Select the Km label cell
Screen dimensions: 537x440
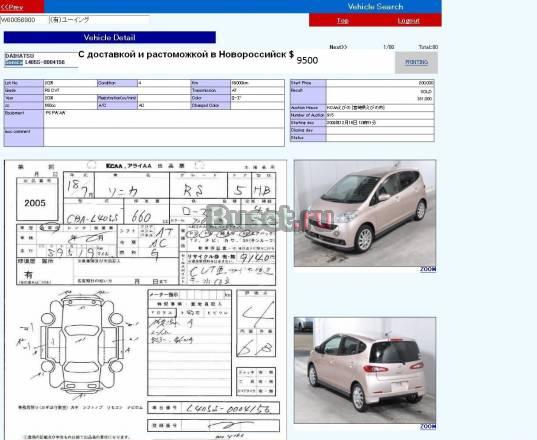(x=211, y=83)
